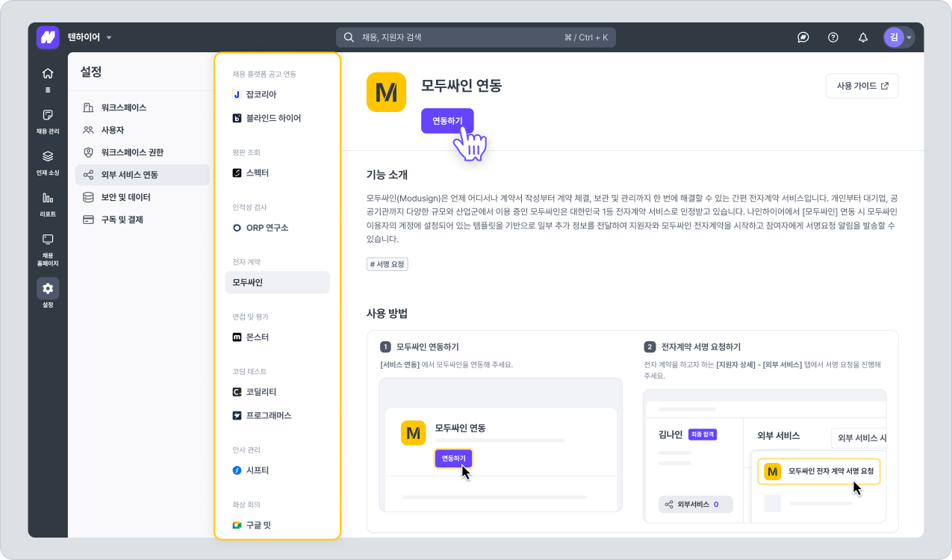
Task: Click the # 서명 요청 tag
Action: tap(388, 264)
